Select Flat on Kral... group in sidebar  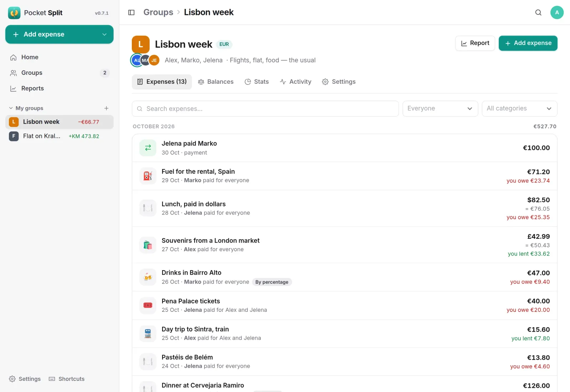click(59, 136)
